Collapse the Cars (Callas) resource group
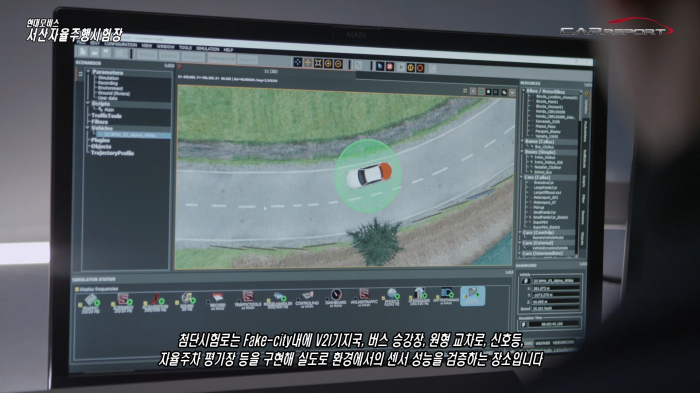700x393 pixels. [521, 177]
